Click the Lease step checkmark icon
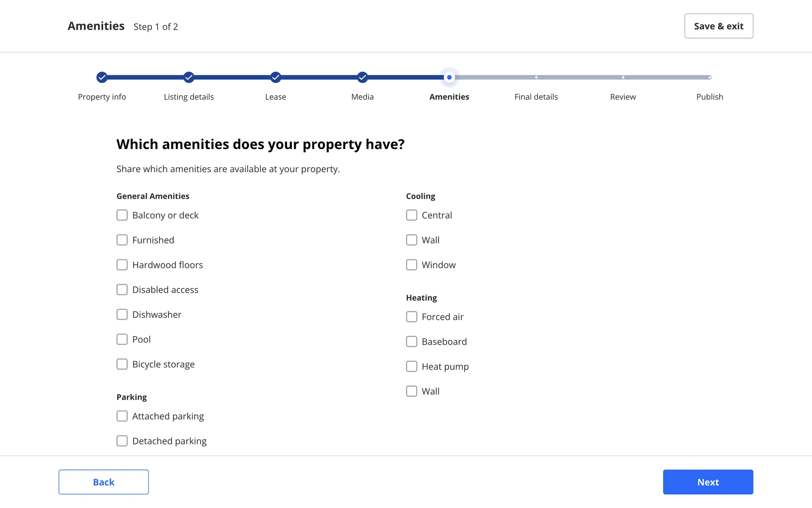Viewport: 812px width, 508px height. 276,77
